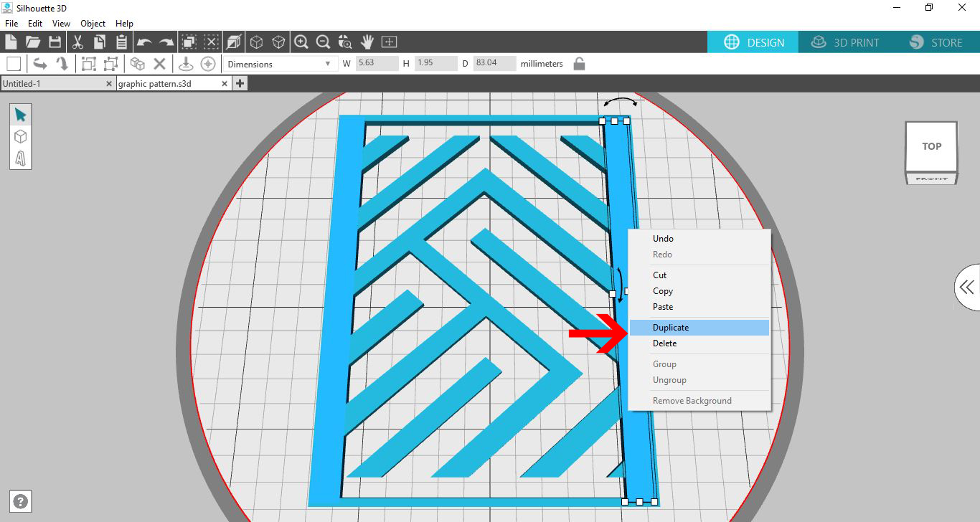Click the second wireframe cube view icon
This screenshot has height=522, width=980.
(278, 42)
